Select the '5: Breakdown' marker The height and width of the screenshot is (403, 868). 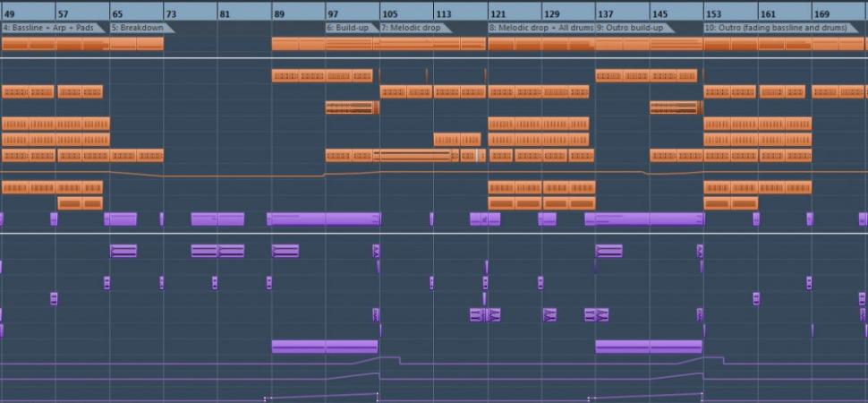[141, 28]
